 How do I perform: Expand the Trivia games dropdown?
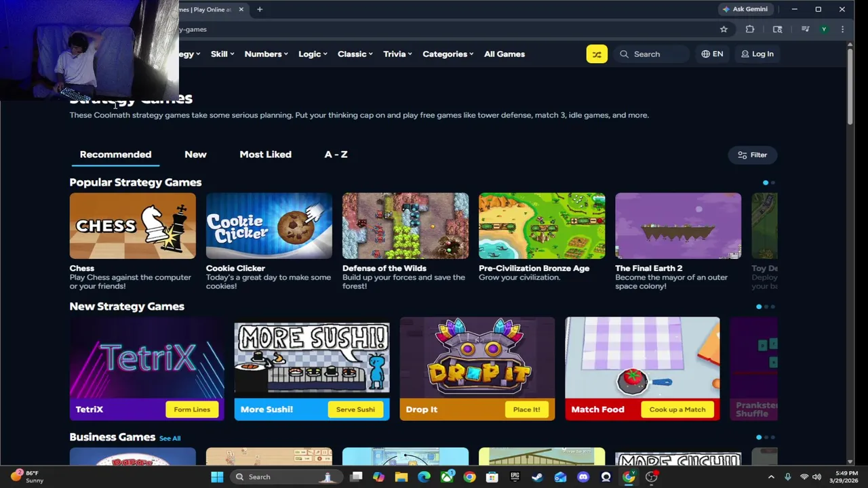(x=397, y=54)
